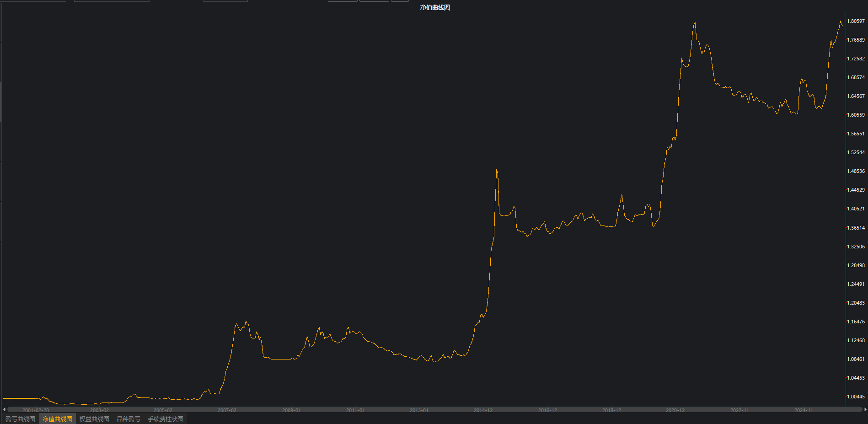Click the 2024-11 date label
The image size is (868, 424).
(804, 410)
